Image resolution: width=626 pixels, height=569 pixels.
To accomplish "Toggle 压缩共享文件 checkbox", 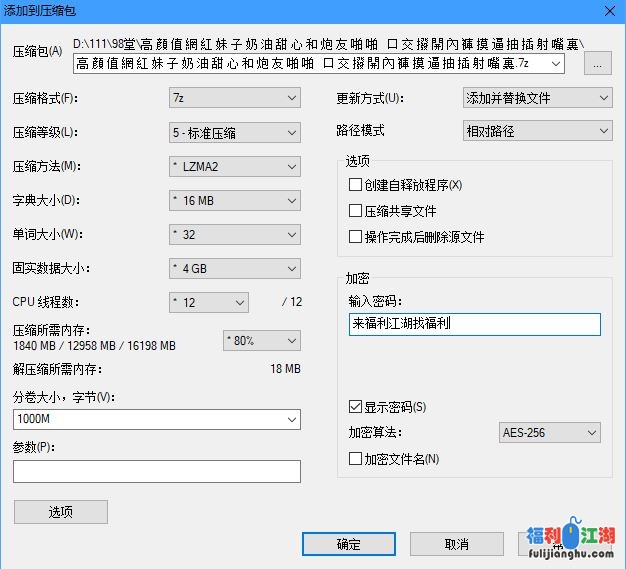I will 355,211.
